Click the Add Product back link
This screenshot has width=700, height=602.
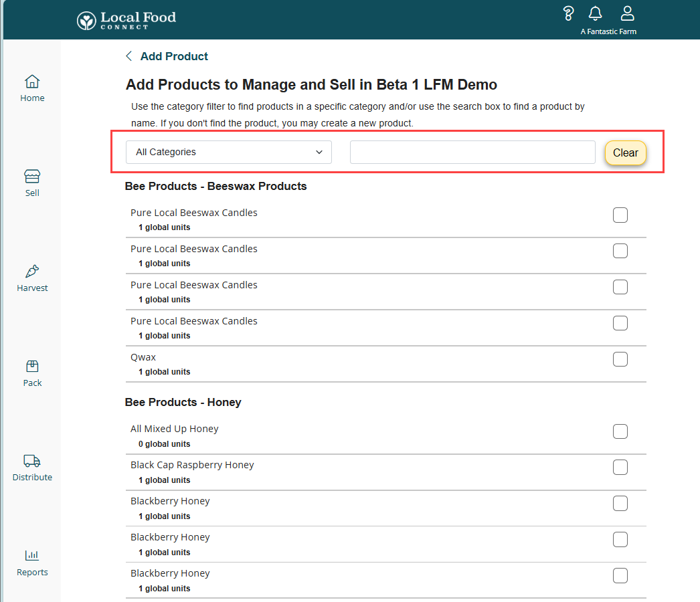(174, 56)
